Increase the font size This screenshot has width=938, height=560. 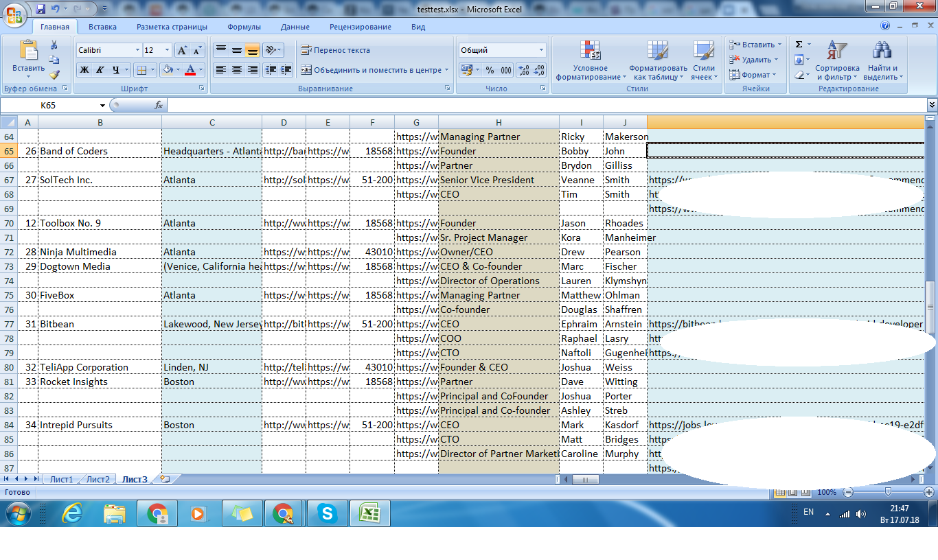click(182, 50)
